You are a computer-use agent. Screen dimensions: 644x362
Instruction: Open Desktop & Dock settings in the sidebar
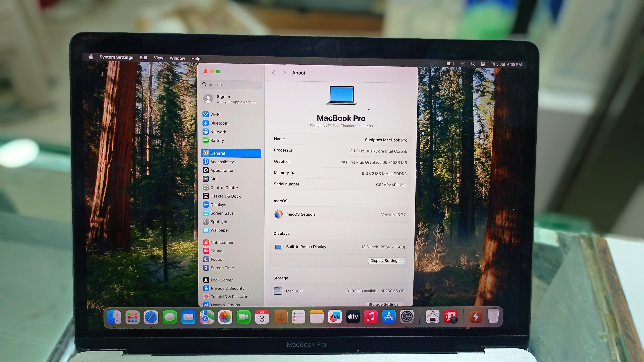pyautogui.click(x=231, y=196)
